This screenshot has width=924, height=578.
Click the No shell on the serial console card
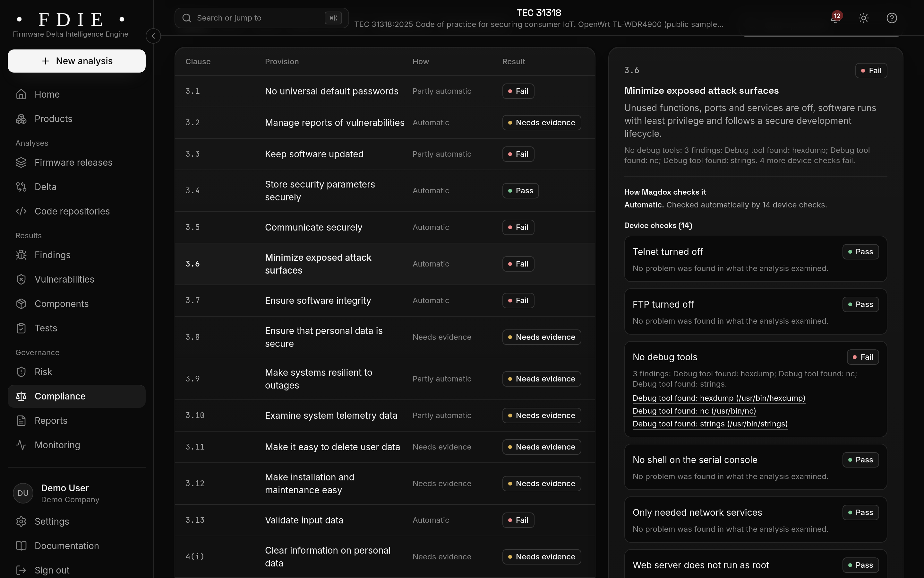point(756,467)
